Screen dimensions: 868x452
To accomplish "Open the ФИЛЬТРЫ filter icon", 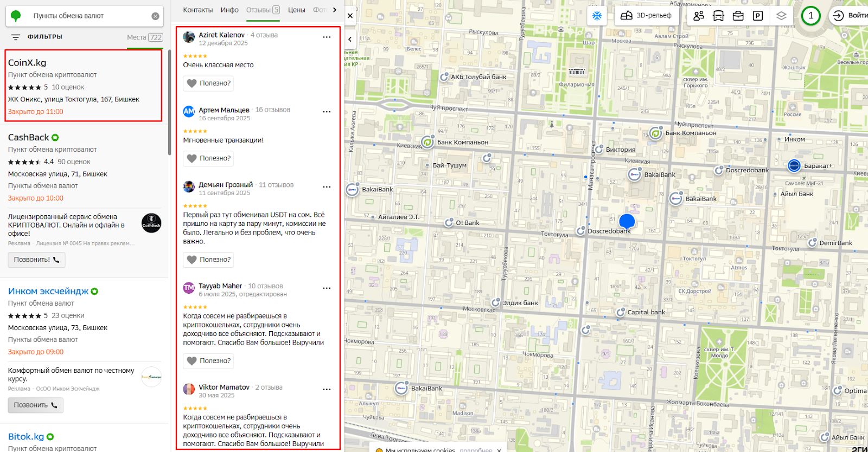I will point(16,37).
